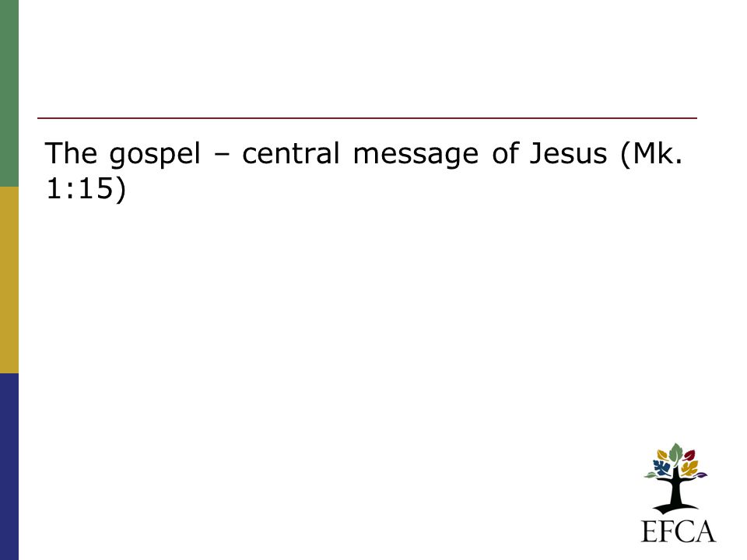
Task: Click the word "gospel" in the slide text
Action: tap(155, 155)
